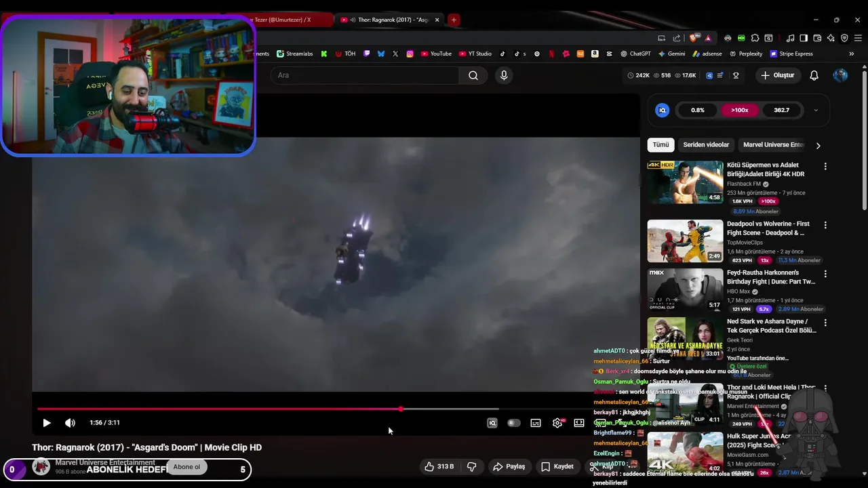Expand the bookmarks bar overflow chevron
Image resolution: width=868 pixels, height=488 pixels.
point(851,54)
